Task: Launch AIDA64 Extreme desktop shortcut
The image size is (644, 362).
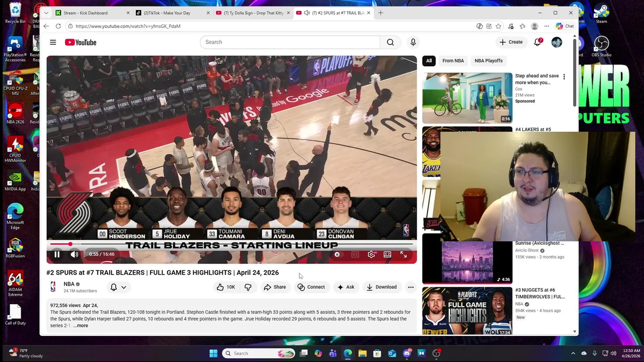Action: [x=15, y=284]
